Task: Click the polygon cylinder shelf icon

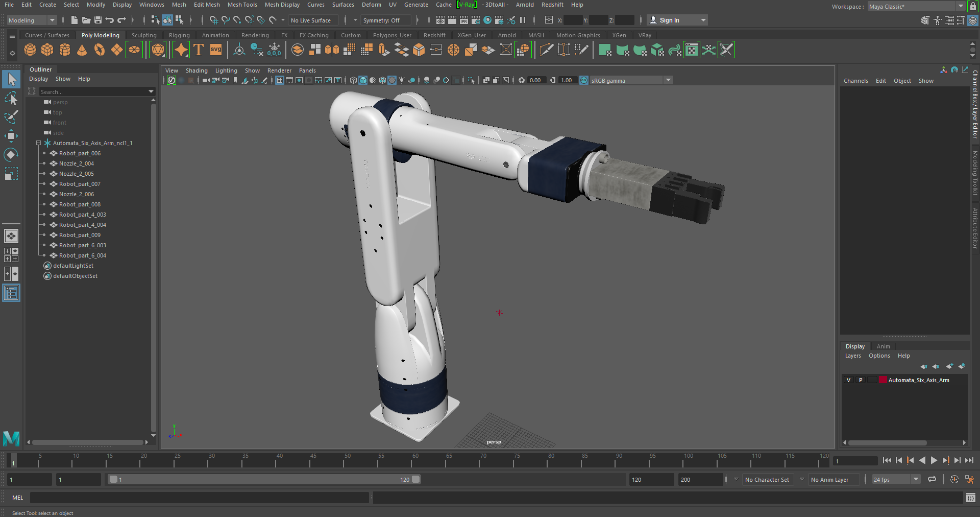Action: pyautogui.click(x=65, y=50)
